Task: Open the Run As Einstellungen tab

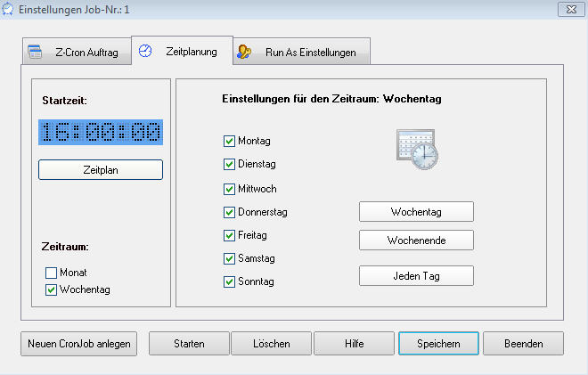Action: (301, 52)
